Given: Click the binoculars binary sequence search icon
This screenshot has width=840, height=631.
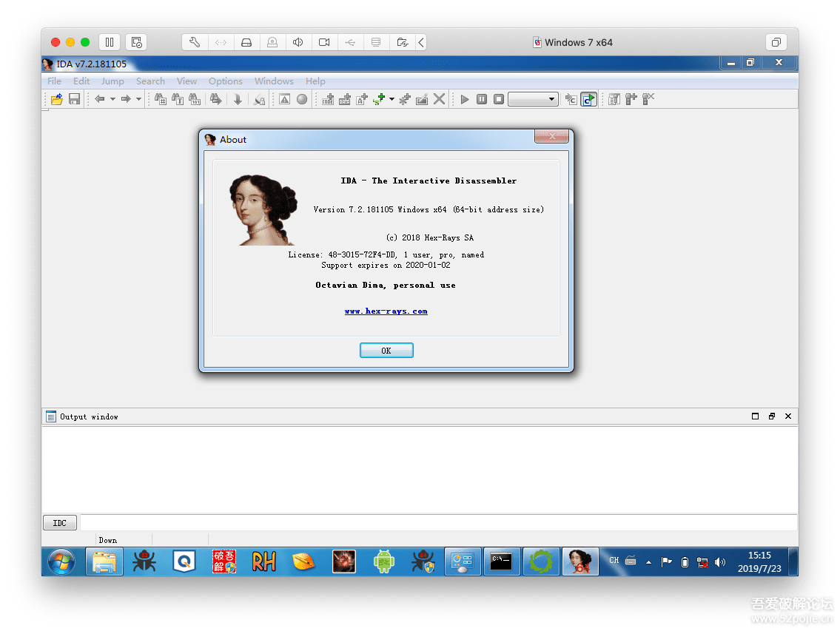Looking at the screenshot, I should pos(195,99).
